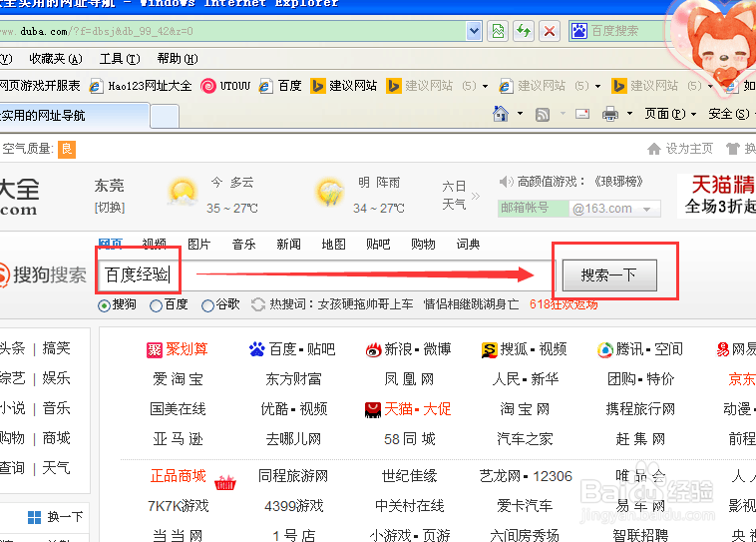Switch to the 词典 search tab

point(468,245)
